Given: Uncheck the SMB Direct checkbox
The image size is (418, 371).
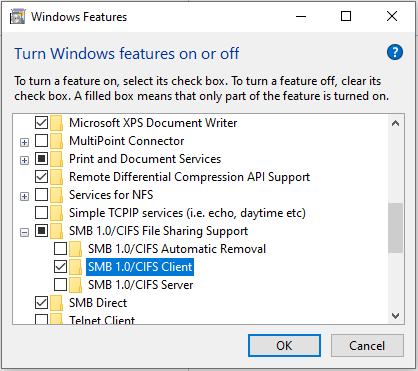Looking at the screenshot, I should [41, 303].
